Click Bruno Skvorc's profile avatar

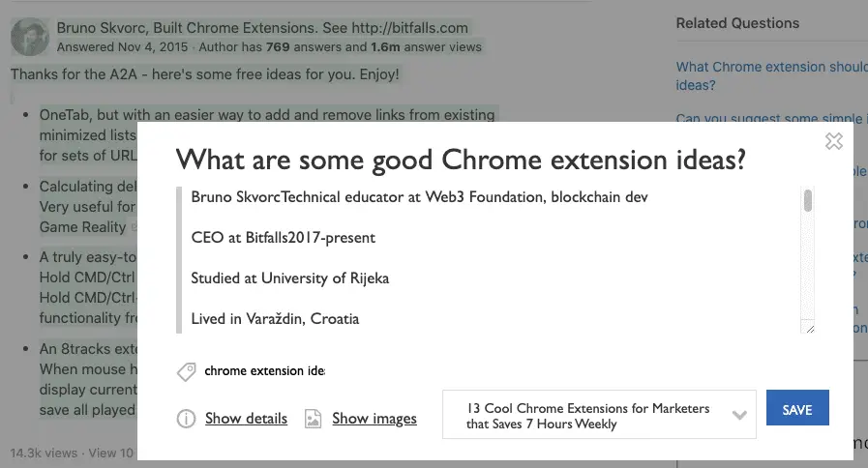tap(30, 37)
